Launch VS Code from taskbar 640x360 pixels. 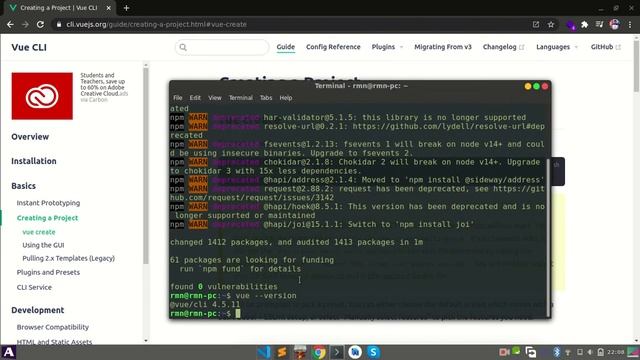click(x=264, y=352)
